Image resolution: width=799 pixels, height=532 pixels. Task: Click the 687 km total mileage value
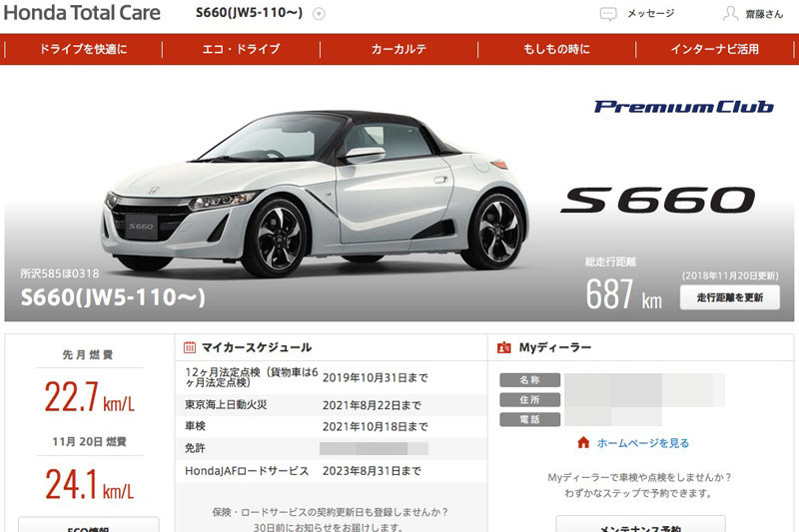point(623,294)
